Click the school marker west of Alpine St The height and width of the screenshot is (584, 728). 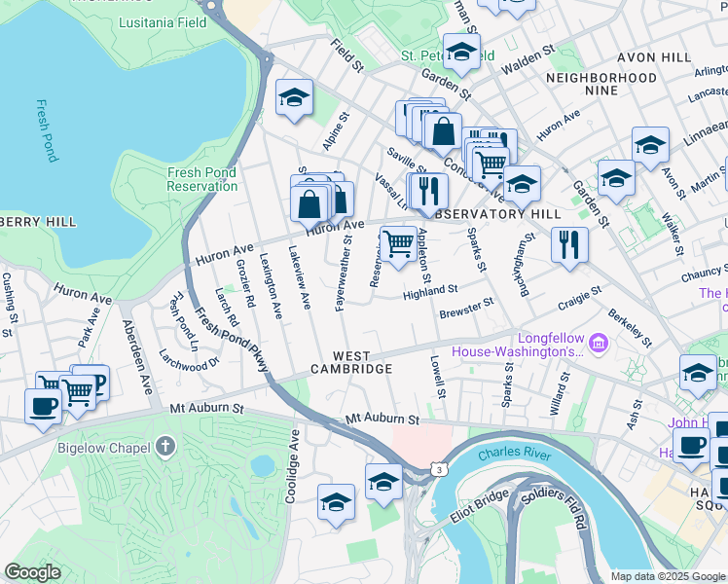[x=293, y=97]
